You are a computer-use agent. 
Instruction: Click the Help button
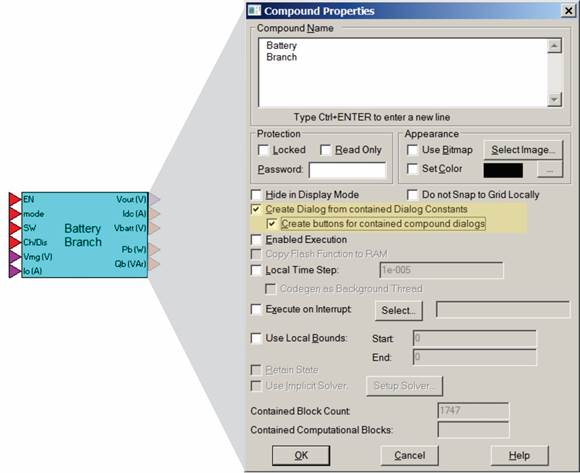click(519, 455)
